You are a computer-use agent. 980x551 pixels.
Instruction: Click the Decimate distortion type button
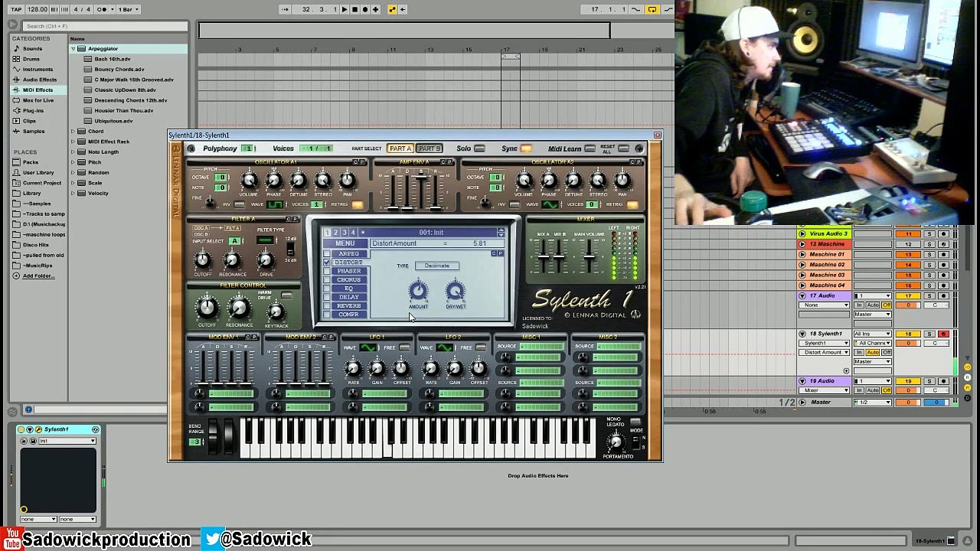(437, 266)
